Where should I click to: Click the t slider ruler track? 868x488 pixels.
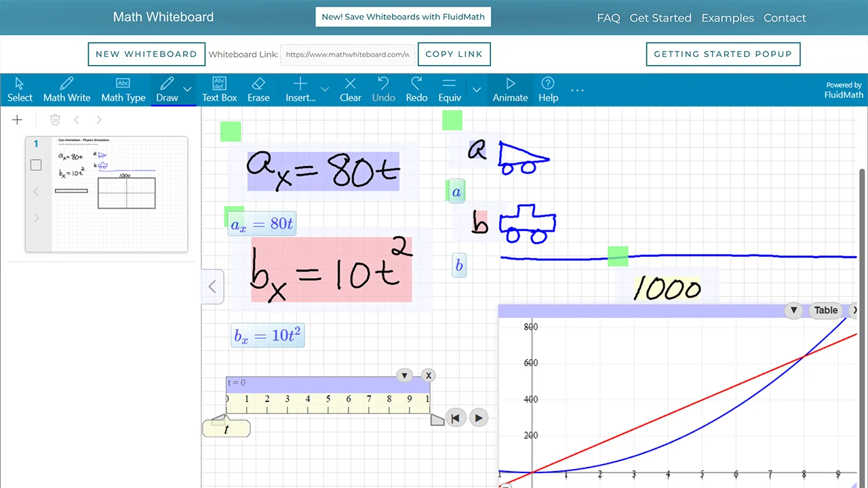[x=328, y=404]
